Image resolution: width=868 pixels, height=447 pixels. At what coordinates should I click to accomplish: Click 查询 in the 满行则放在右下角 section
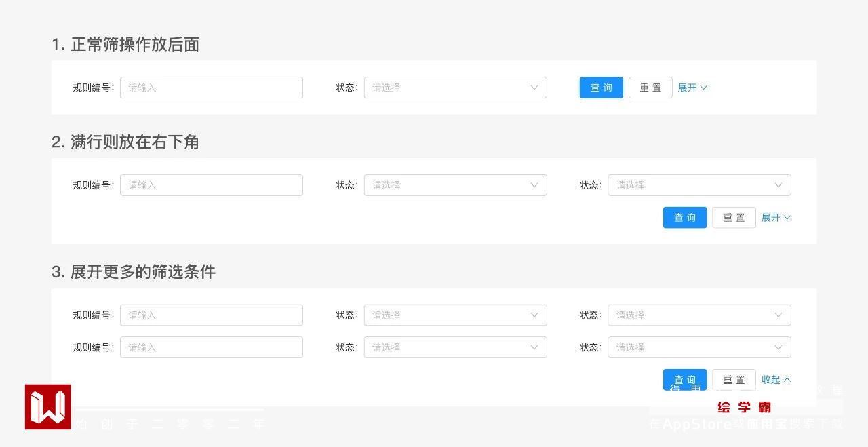(x=684, y=218)
